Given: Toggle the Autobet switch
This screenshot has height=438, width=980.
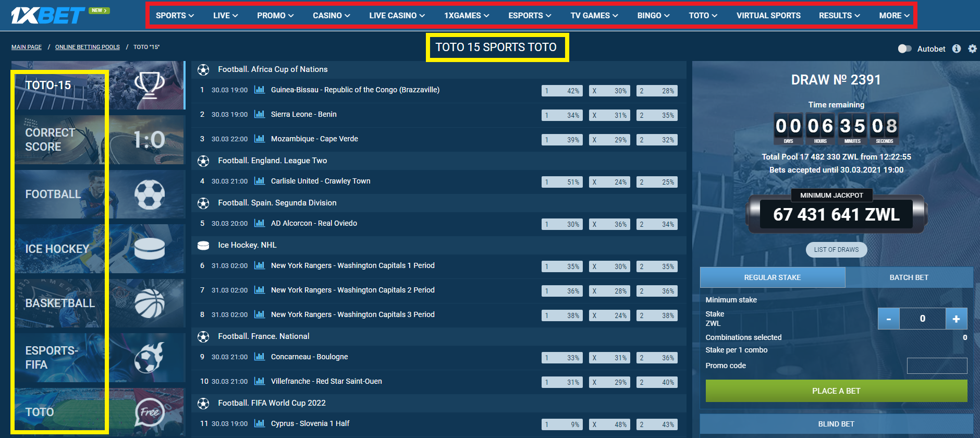Looking at the screenshot, I should pyautogui.click(x=905, y=48).
